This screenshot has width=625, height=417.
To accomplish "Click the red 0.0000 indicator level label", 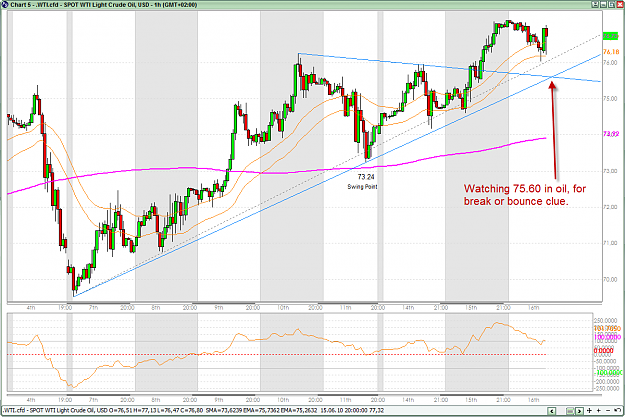I will [603, 351].
